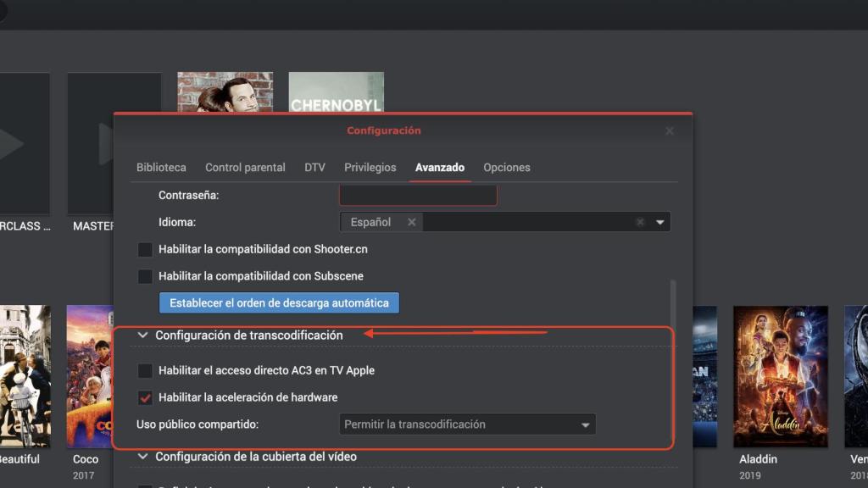This screenshot has height=488, width=868.
Task: Click Establecer el orden de descarga automática
Action: coord(278,302)
